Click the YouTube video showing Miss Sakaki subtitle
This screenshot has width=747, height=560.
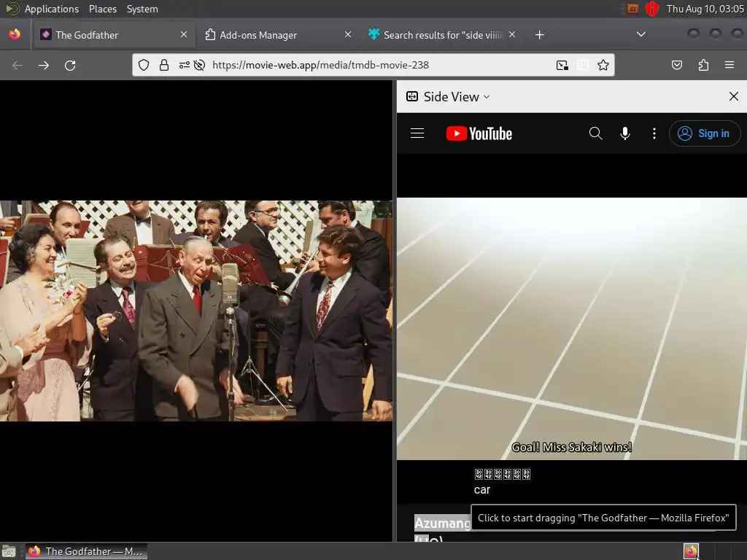coord(572,329)
